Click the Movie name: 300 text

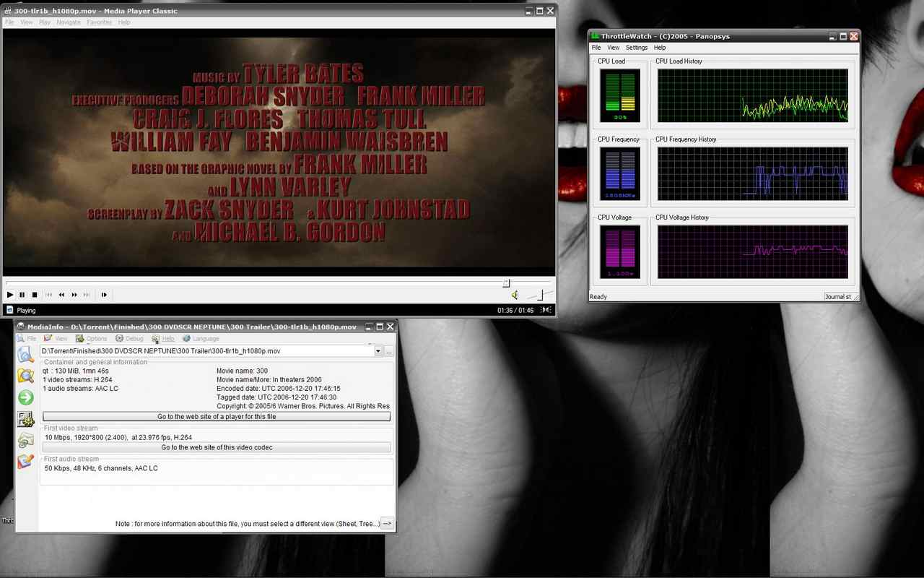click(x=242, y=371)
